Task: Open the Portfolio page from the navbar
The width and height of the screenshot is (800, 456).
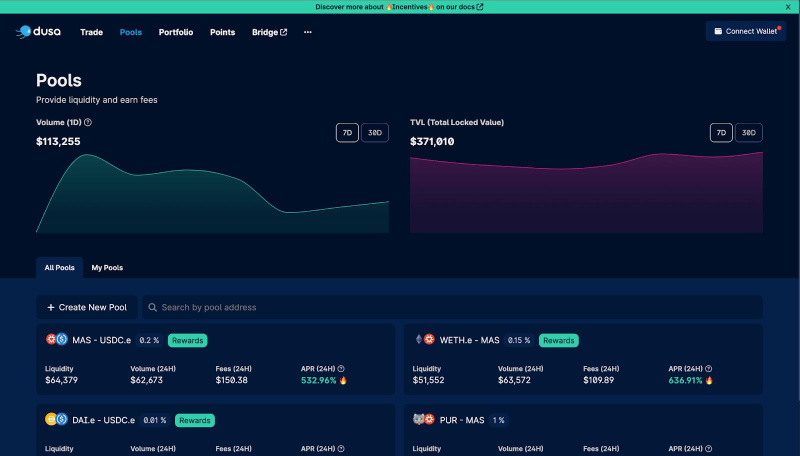Action: click(x=176, y=32)
